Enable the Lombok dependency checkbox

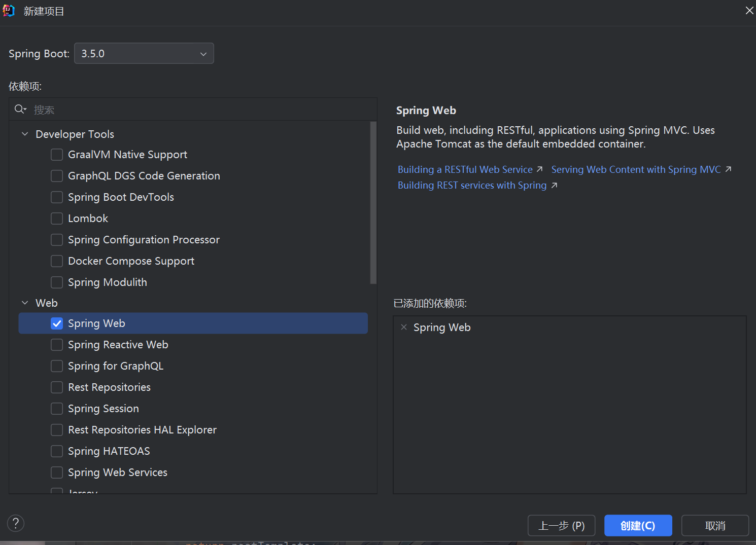tap(57, 218)
